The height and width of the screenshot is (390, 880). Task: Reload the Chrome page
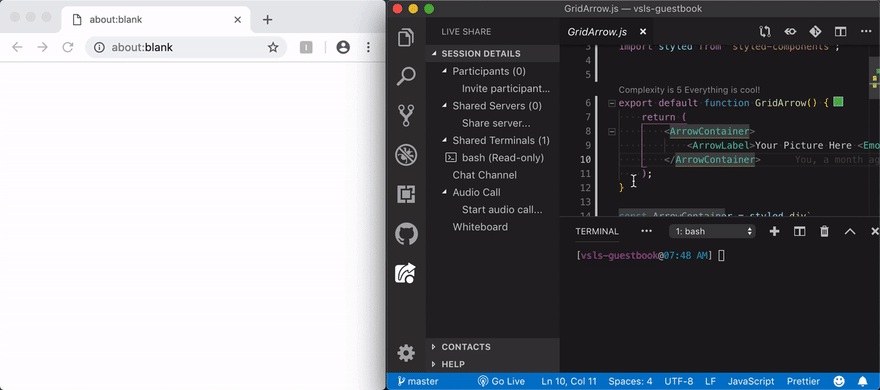[68, 47]
